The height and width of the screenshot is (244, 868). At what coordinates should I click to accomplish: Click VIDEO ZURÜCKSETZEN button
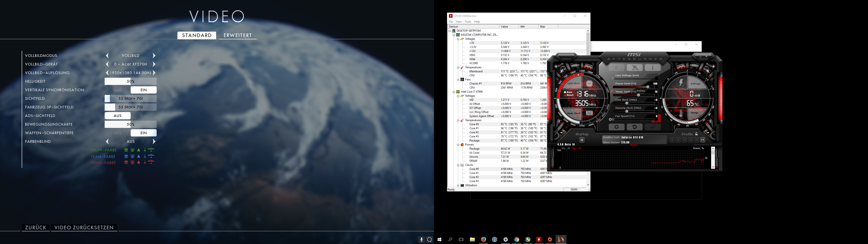tap(84, 228)
